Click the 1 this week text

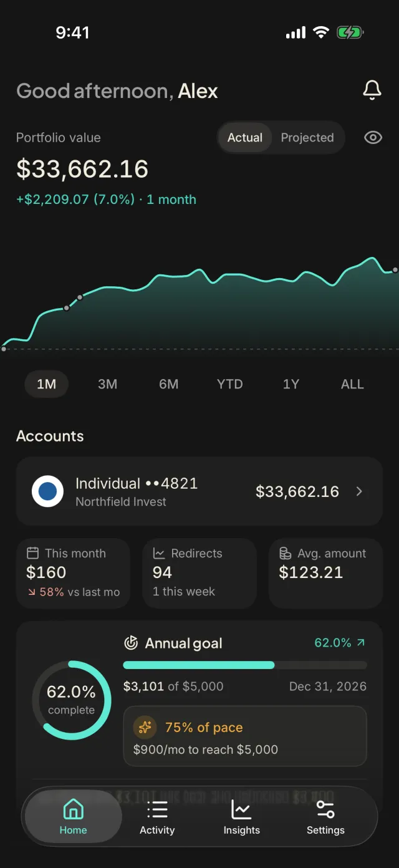pos(184,592)
